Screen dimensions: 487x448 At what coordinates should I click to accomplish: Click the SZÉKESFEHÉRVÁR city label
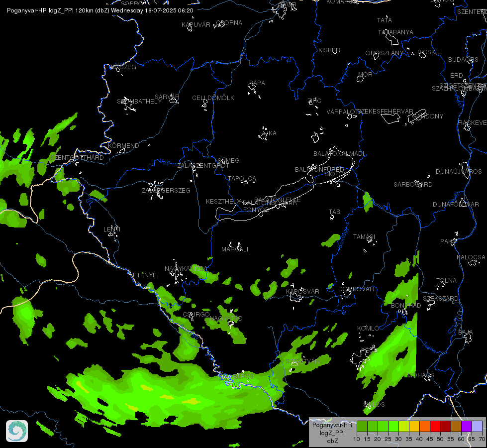pyautogui.click(x=385, y=112)
